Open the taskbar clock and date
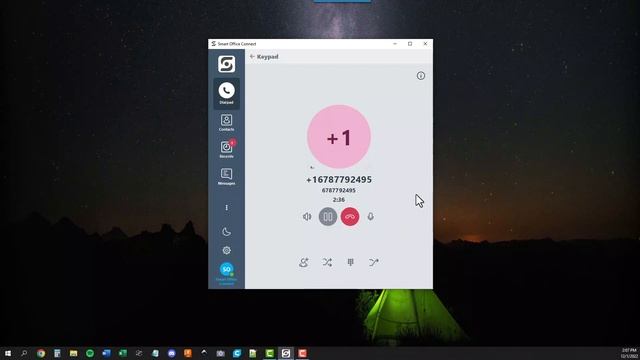The width and height of the screenshot is (640, 360). (x=629, y=353)
